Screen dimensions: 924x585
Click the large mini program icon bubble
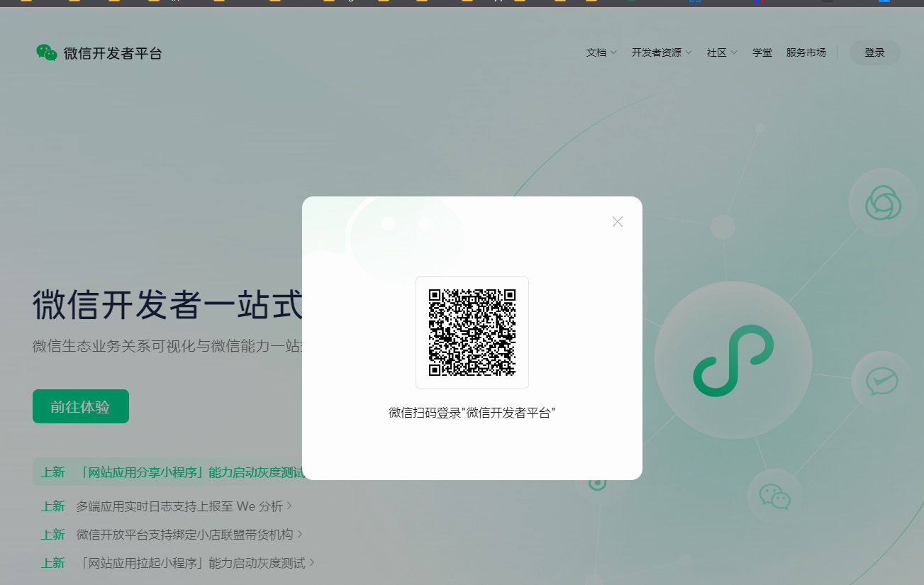pyautogui.click(x=733, y=360)
